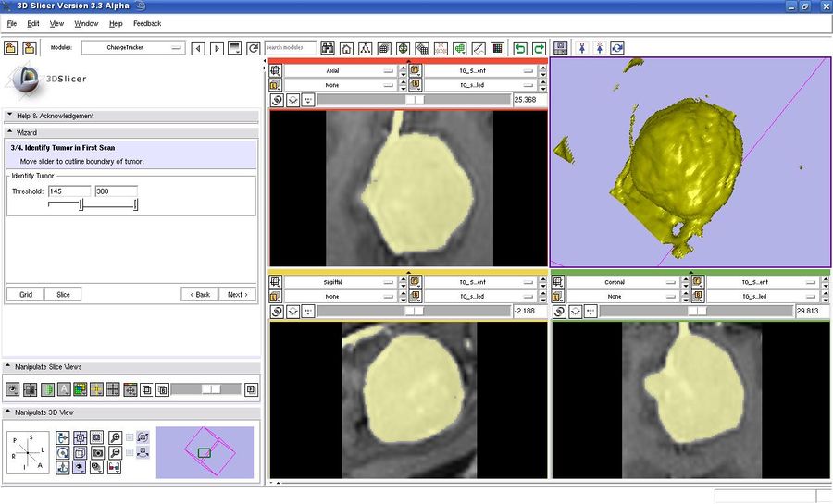Image resolution: width=833 pixels, height=504 pixels.
Task: Click the Next button in the wizard
Action: pyautogui.click(x=237, y=294)
